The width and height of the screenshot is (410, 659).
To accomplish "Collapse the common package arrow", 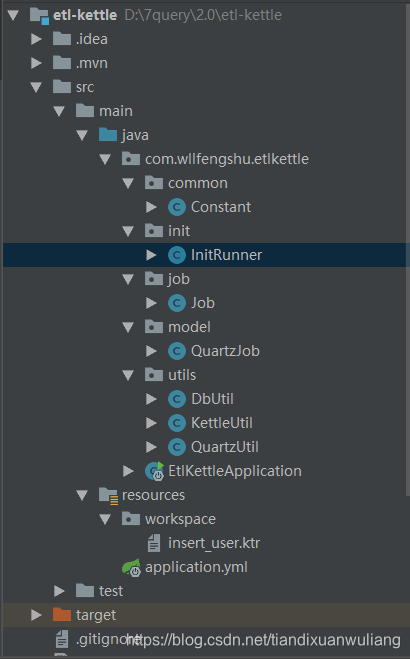I will (128, 183).
